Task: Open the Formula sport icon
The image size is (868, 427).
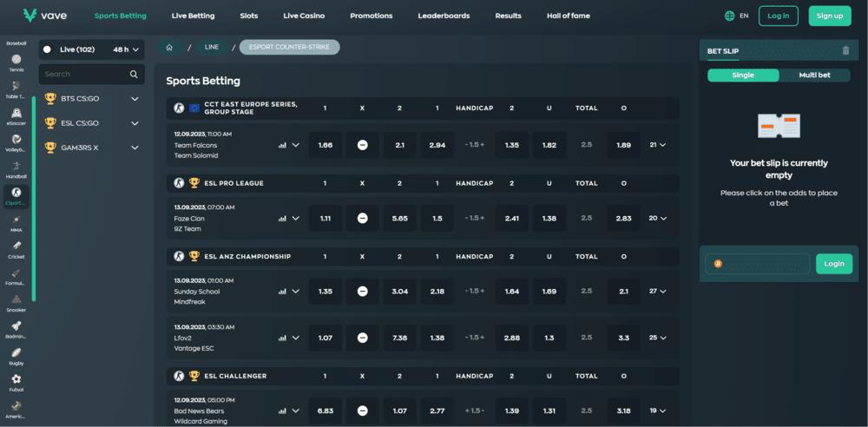Action: (16, 273)
